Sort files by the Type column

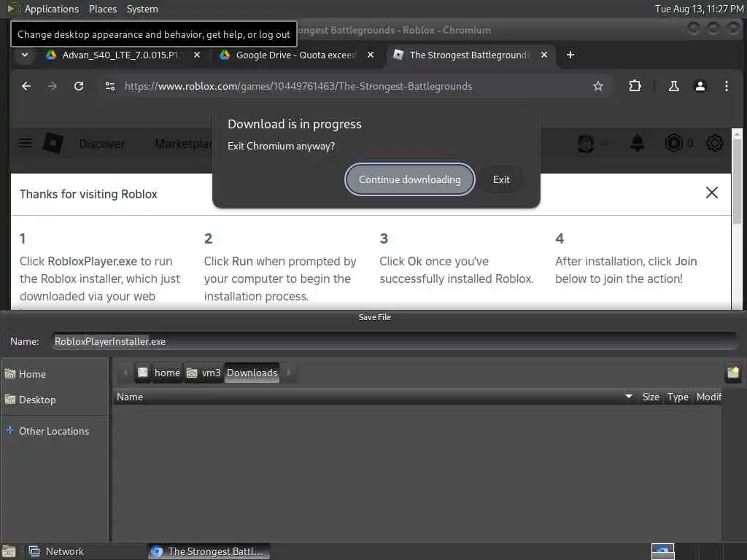(678, 397)
